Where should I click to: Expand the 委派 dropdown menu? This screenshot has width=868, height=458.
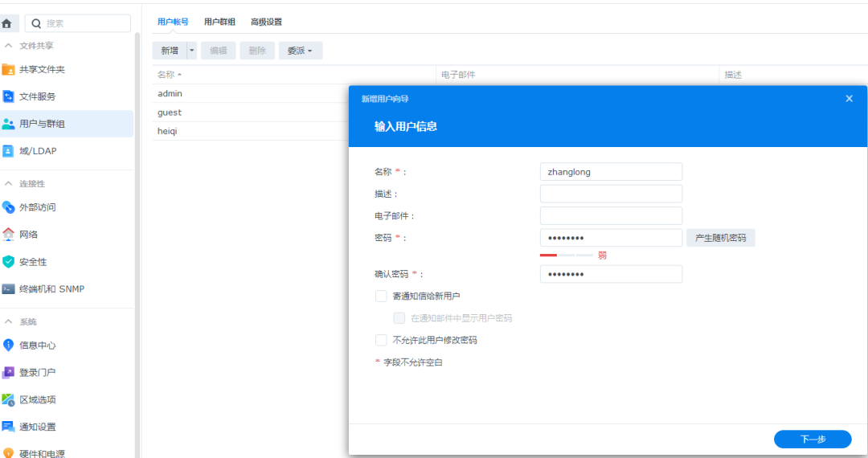301,51
